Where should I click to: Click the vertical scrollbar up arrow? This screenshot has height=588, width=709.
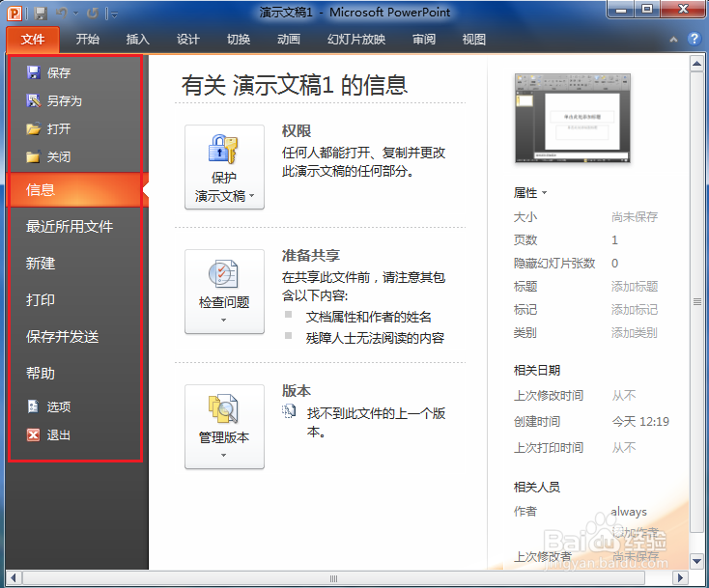[696, 64]
